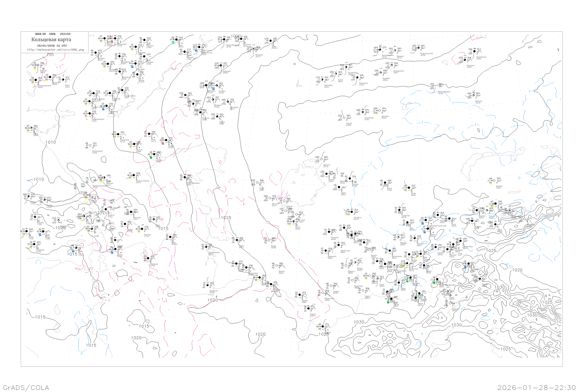588x392 pixels.
Task: Click the Фергана station name label
Action: [x=453, y=255]
